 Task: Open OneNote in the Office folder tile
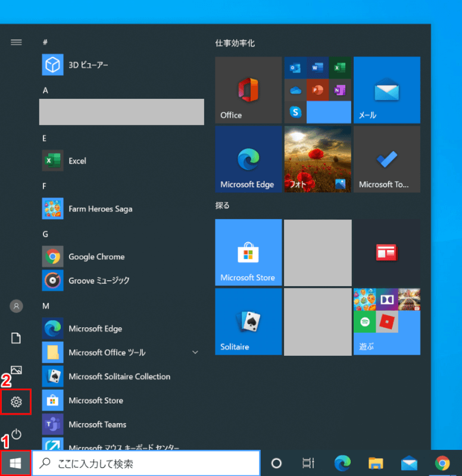pos(340,90)
